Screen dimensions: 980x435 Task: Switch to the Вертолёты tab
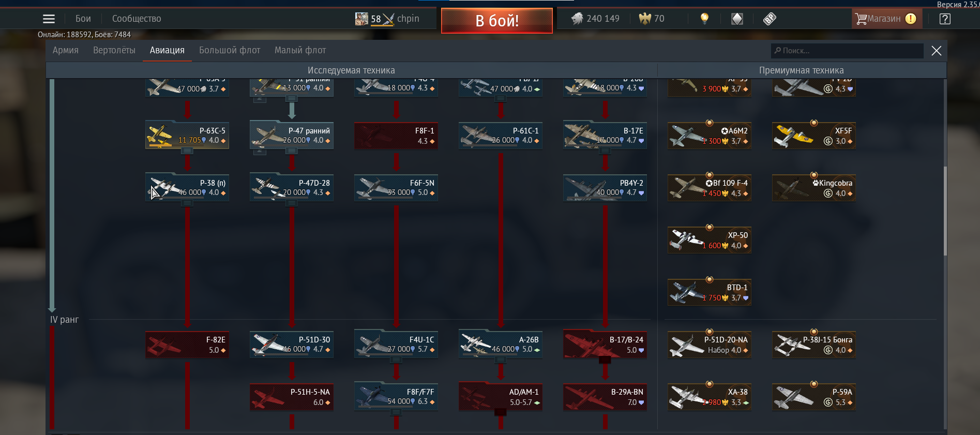click(114, 50)
